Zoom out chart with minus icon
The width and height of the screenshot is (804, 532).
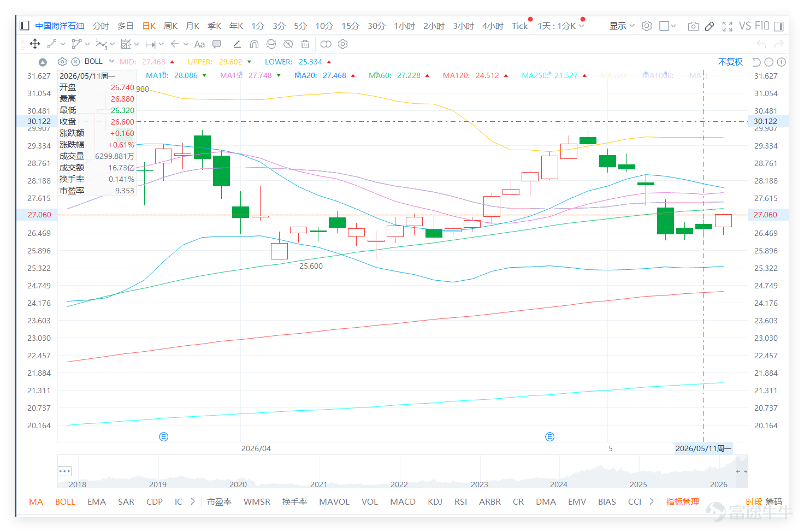(769, 62)
